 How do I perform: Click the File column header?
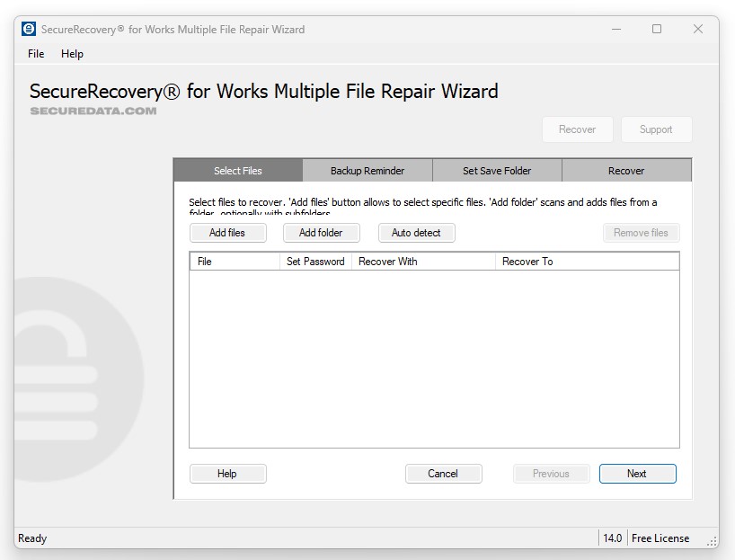pyautogui.click(x=234, y=262)
